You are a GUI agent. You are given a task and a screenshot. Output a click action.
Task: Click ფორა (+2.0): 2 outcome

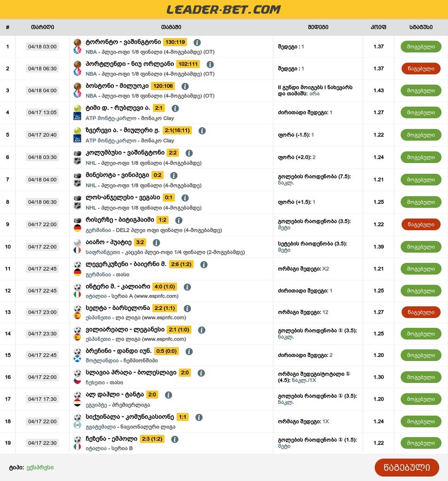297,157
